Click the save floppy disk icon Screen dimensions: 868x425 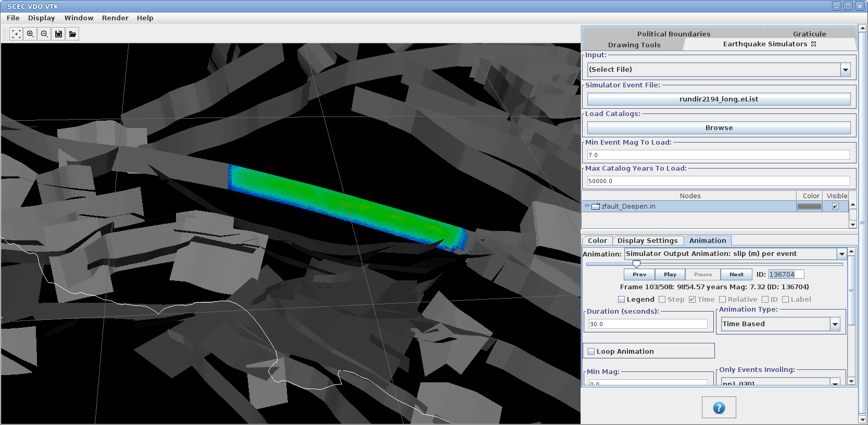point(58,34)
